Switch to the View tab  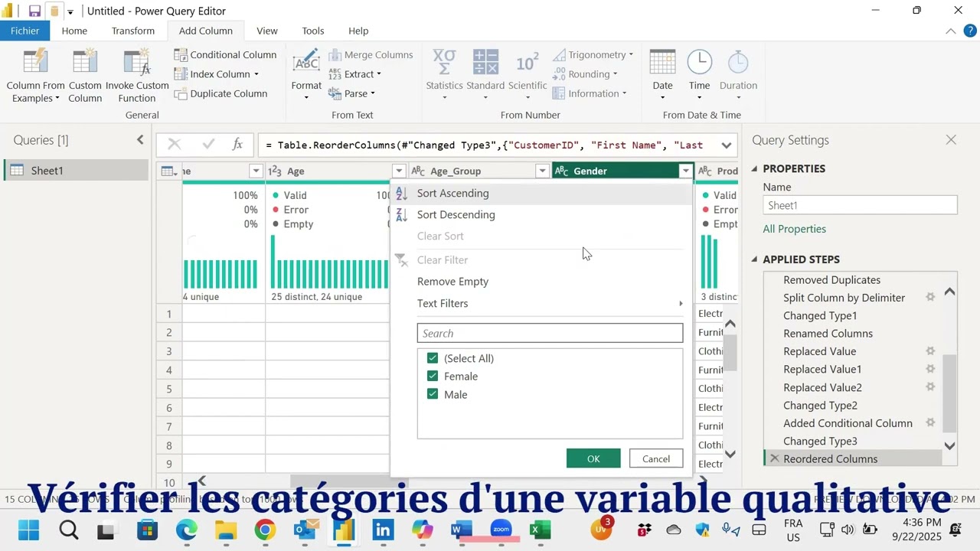point(267,31)
